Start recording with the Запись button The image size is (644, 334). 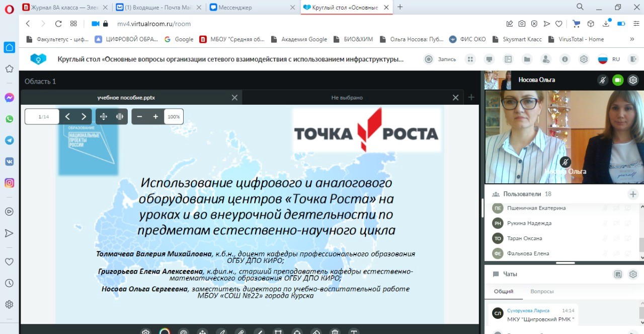pyautogui.click(x=440, y=59)
